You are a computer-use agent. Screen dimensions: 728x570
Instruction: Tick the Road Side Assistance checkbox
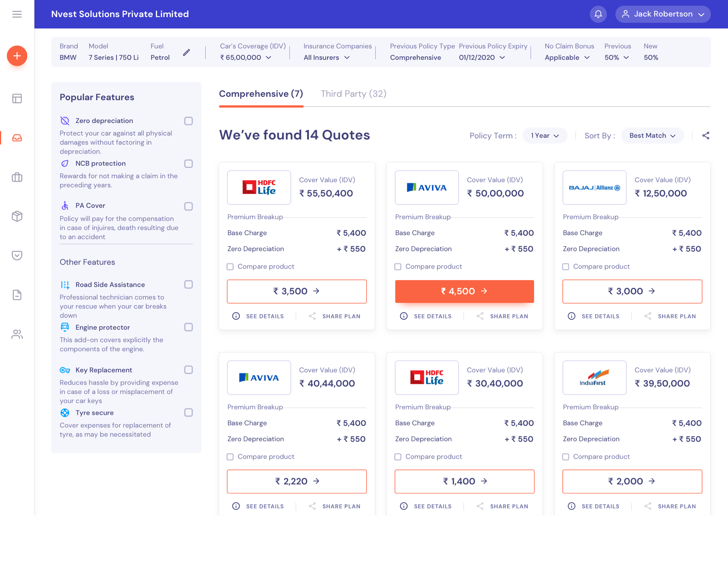(x=188, y=284)
